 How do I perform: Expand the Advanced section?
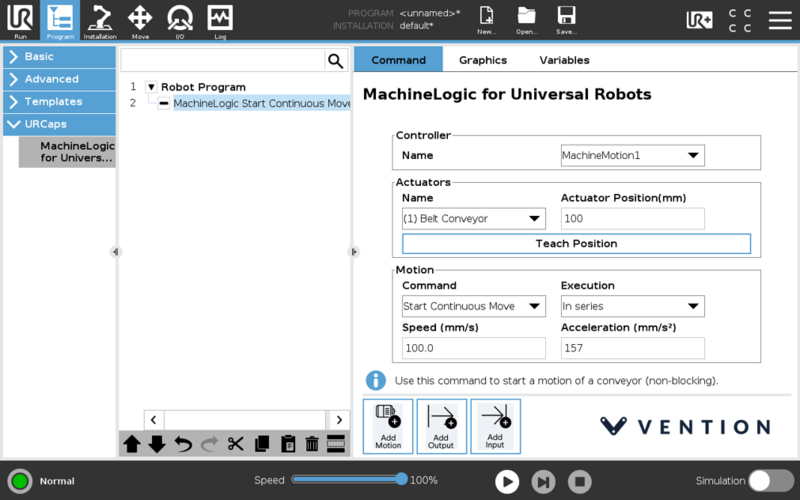tap(60, 79)
